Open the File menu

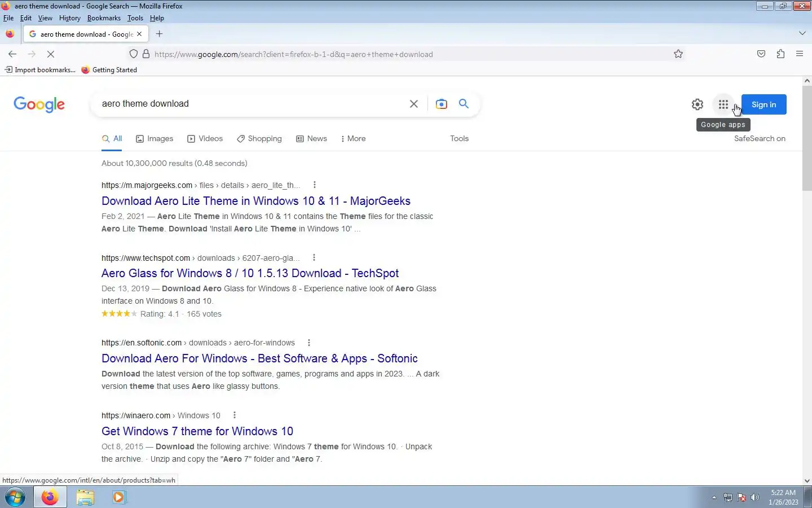pos(8,18)
